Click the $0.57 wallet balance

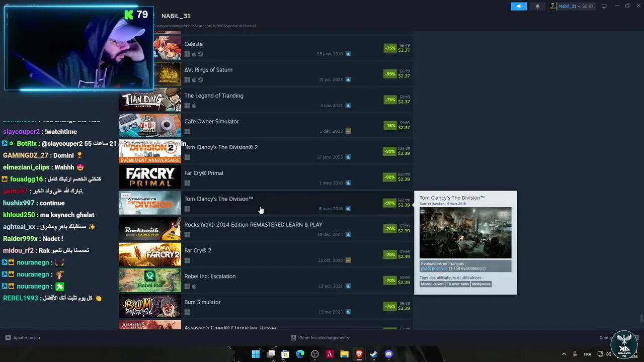pos(588,6)
